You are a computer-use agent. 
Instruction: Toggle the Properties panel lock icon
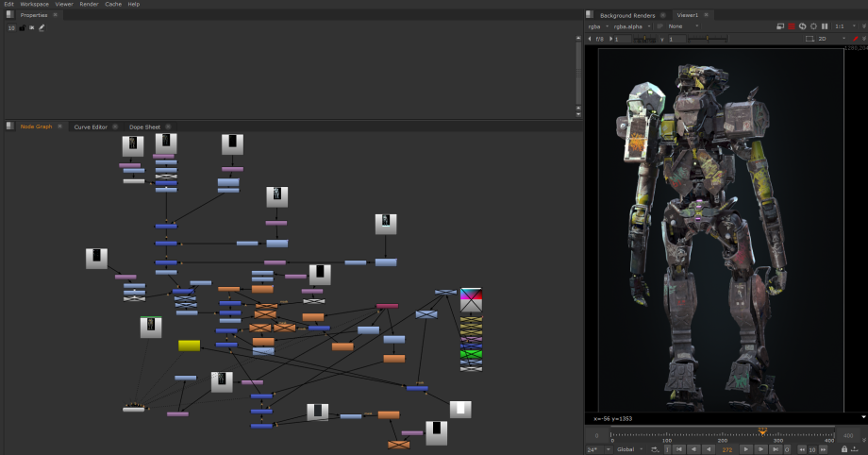(22, 27)
